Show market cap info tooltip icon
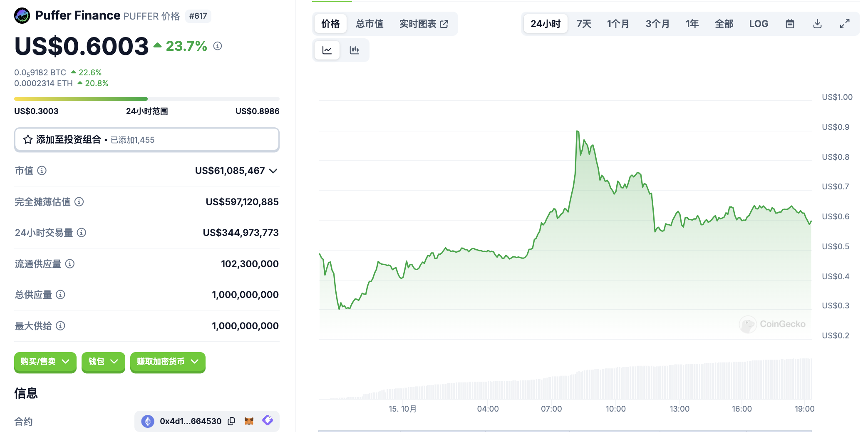The image size is (868, 432). (x=42, y=170)
